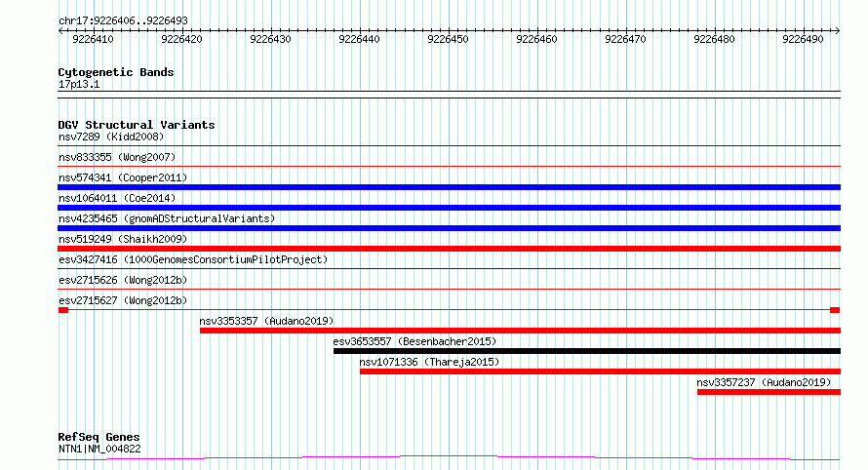This screenshot has height=470, width=868.
Task: Click the nsv833355 (Wong2007) variant label
Action: pos(117,157)
